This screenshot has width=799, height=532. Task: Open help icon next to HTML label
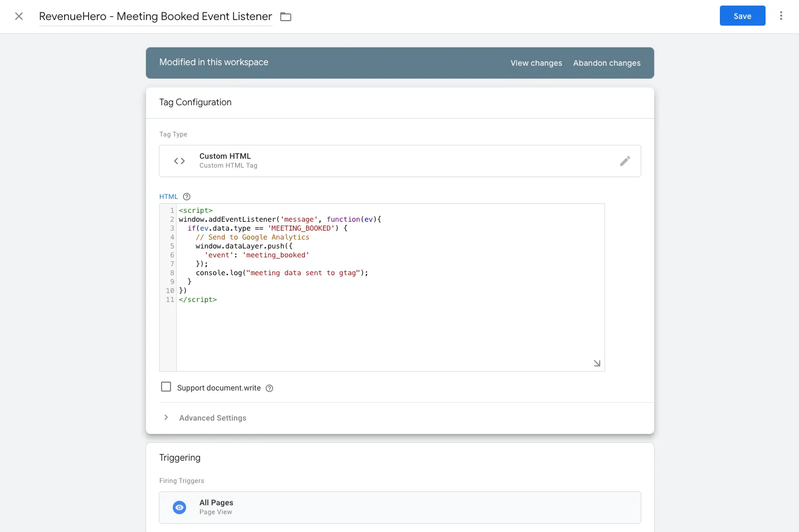point(187,197)
